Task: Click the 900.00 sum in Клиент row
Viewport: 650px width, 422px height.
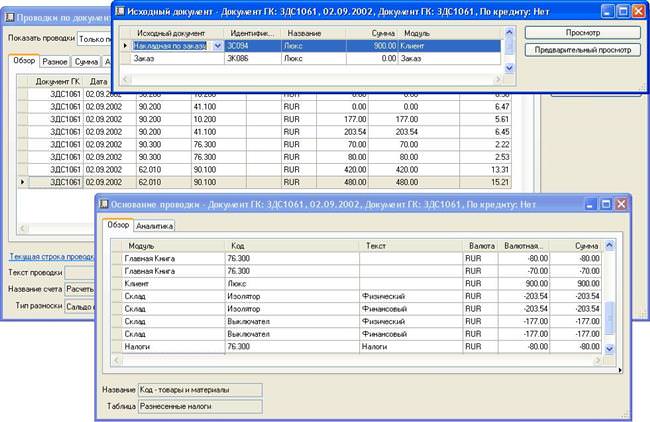Action: [576, 284]
